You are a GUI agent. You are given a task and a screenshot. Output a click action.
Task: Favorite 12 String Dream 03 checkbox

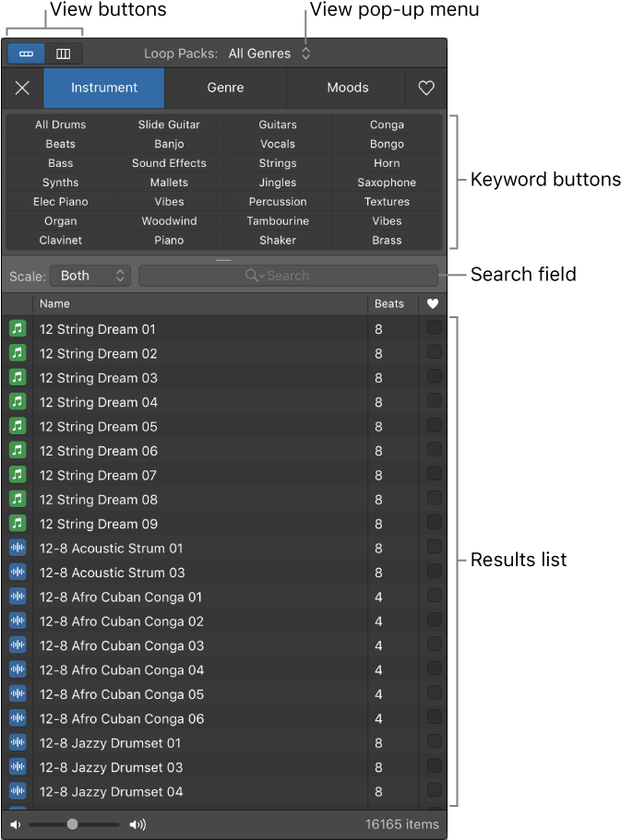434,376
